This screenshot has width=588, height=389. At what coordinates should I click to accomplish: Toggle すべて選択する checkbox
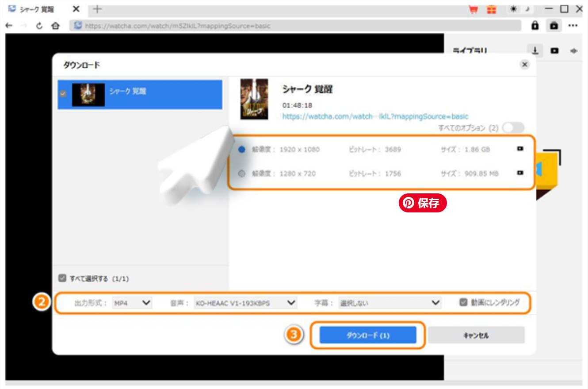point(62,278)
